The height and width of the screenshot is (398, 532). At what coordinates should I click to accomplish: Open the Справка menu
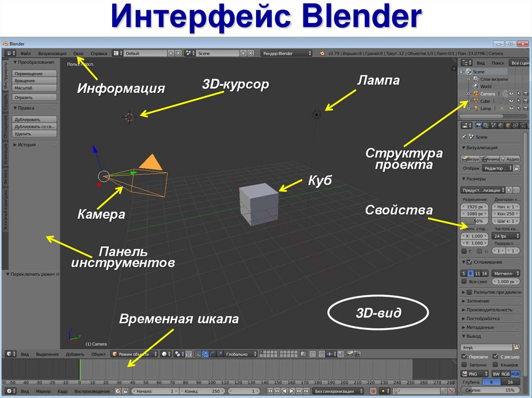[99, 53]
